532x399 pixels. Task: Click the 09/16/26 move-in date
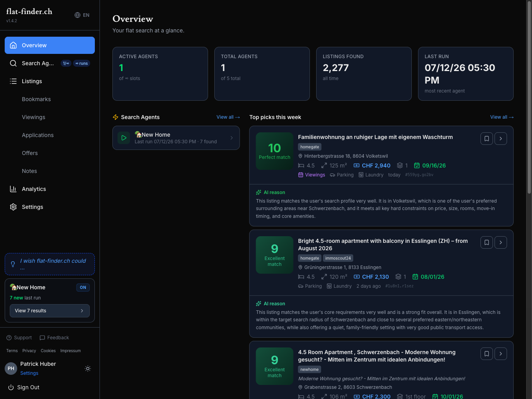pos(430,166)
